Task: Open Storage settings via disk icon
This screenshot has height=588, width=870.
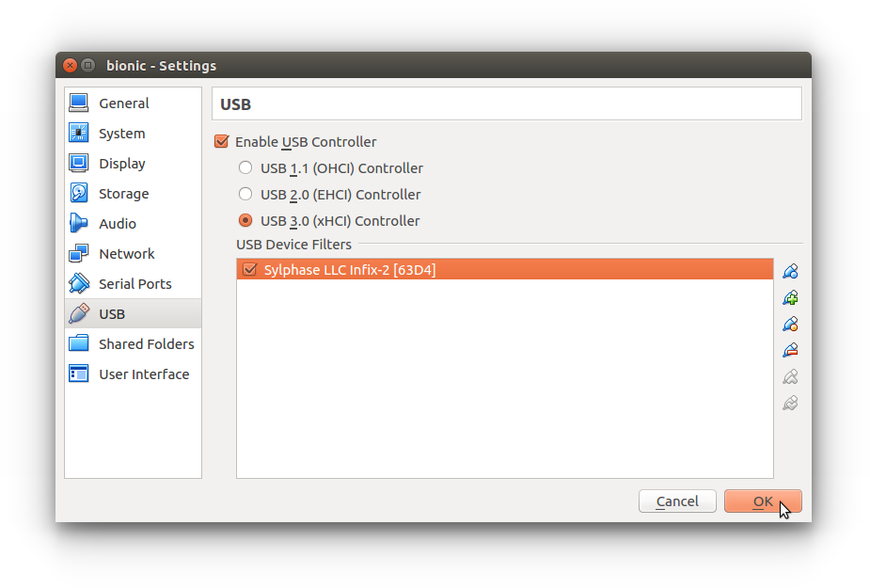Action: (79, 194)
